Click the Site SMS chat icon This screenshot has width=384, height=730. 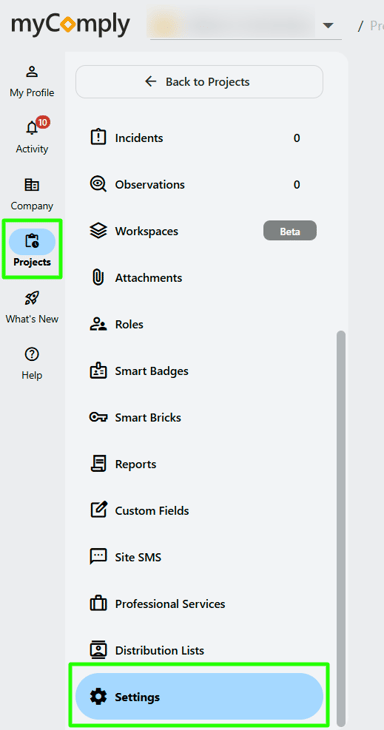point(98,557)
